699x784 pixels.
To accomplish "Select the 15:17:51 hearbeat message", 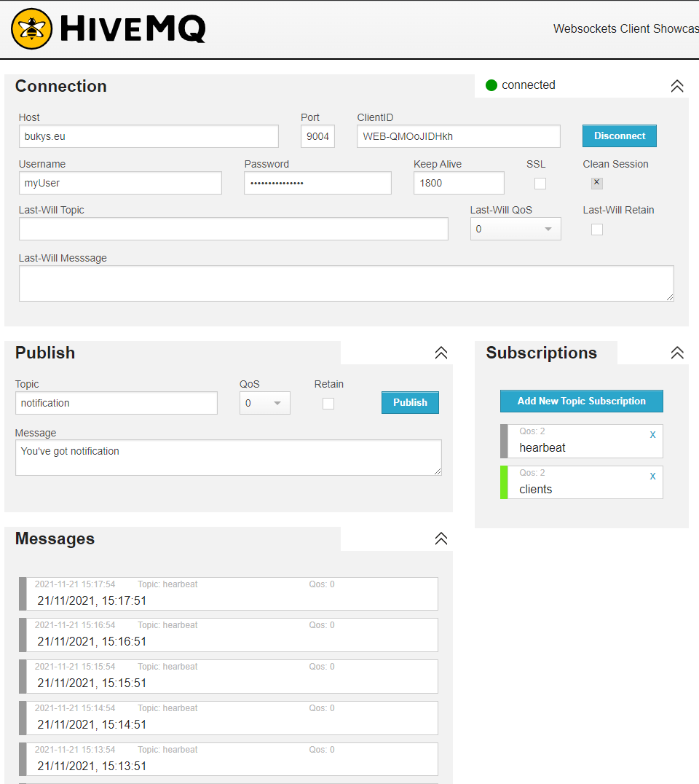I will pyautogui.click(x=229, y=594).
